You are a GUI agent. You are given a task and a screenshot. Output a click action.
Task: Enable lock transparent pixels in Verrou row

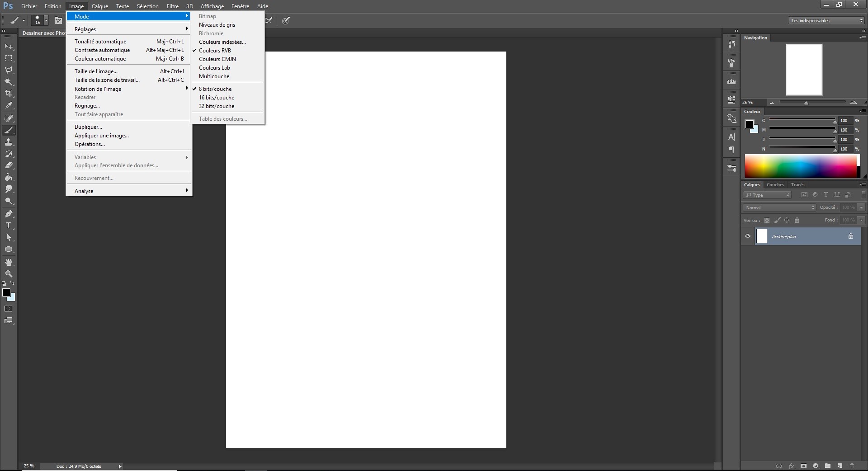767,220
